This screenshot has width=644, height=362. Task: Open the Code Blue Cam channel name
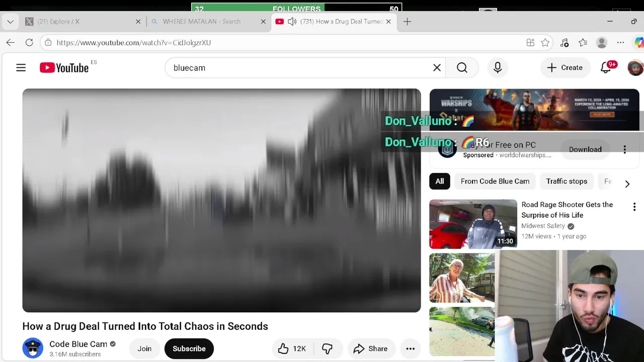[78, 344]
